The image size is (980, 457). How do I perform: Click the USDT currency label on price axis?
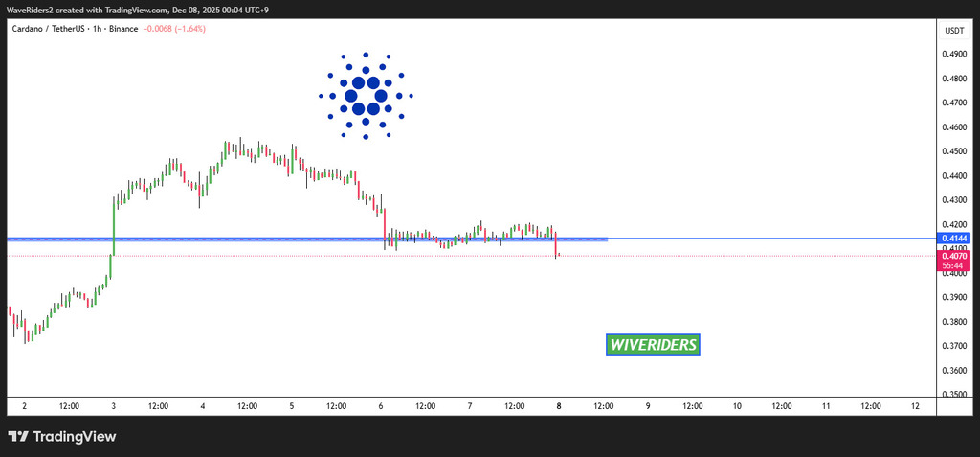(953, 31)
